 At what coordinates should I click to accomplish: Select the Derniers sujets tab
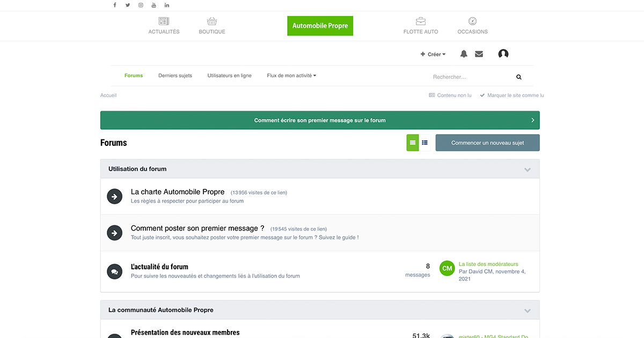pos(175,76)
